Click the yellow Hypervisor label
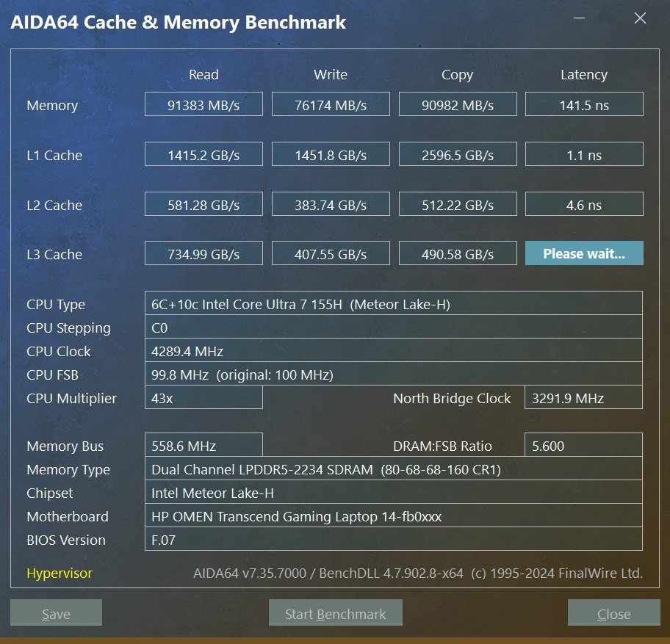The height and width of the screenshot is (644, 670). [x=60, y=573]
